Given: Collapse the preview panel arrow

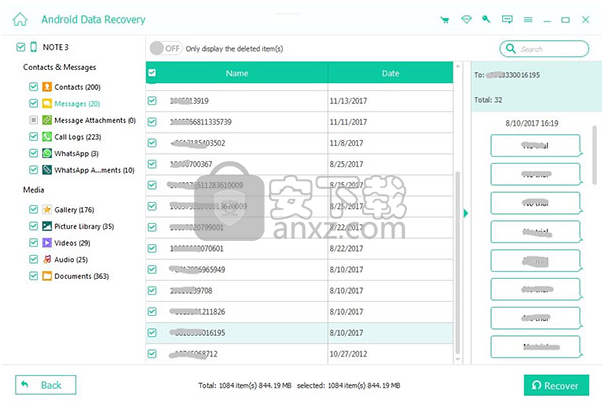Looking at the screenshot, I should pos(466,213).
